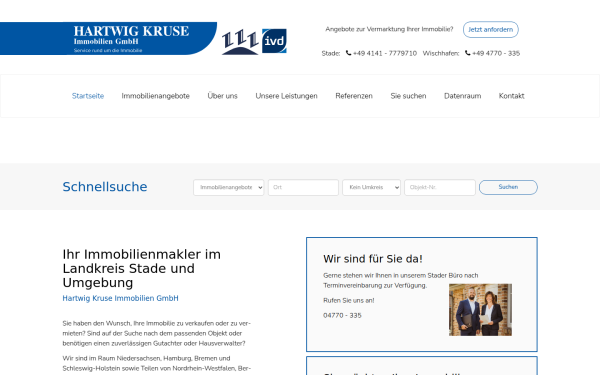Open Unsere Leistungen menu item
The width and height of the screenshot is (600, 375).
287,96
